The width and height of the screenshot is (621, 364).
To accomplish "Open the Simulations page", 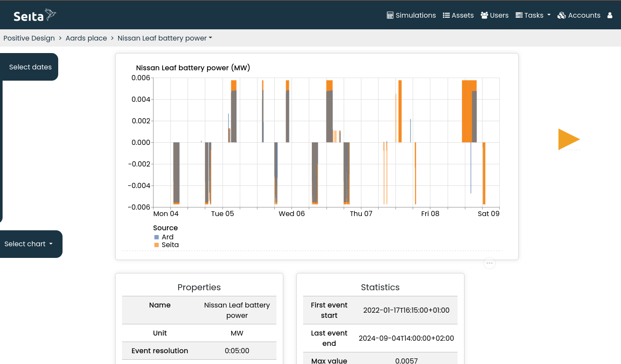I will coord(411,15).
